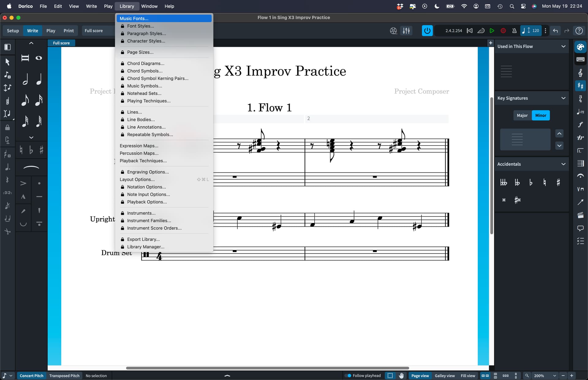Open Library Manager menu entry
588x380 pixels.
pyautogui.click(x=145, y=247)
